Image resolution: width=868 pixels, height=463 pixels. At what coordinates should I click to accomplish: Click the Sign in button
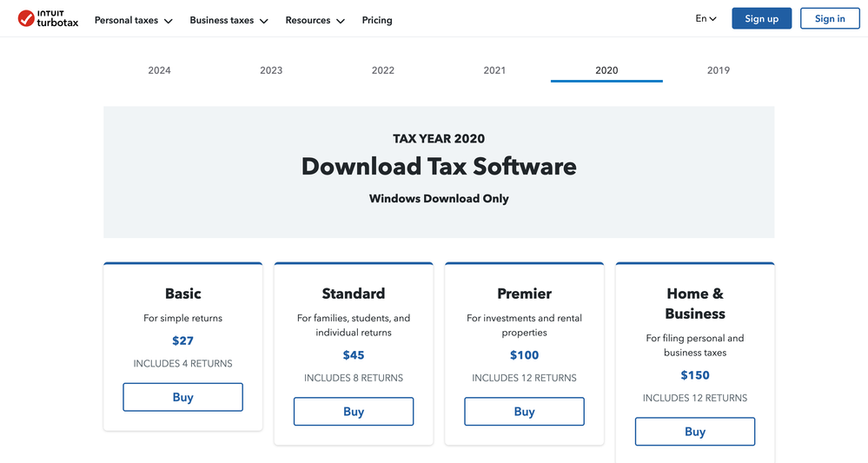pyautogui.click(x=830, y=19)
